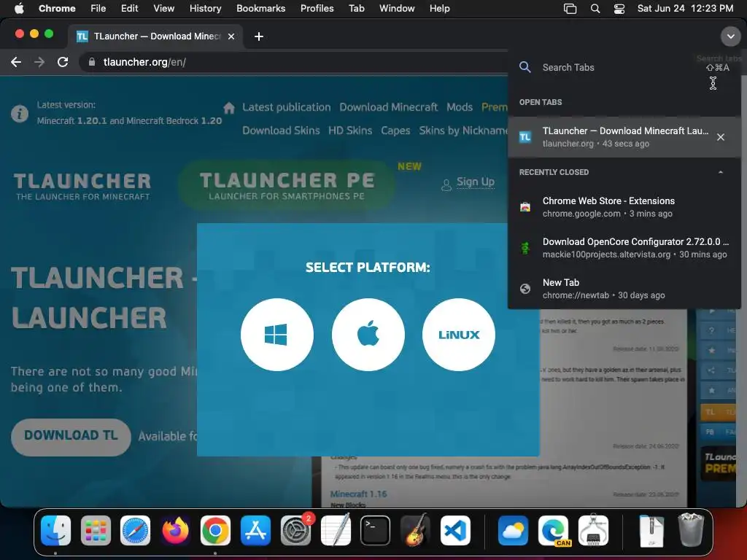Open the View menu
747x560 pixels.
coord(163,8)
